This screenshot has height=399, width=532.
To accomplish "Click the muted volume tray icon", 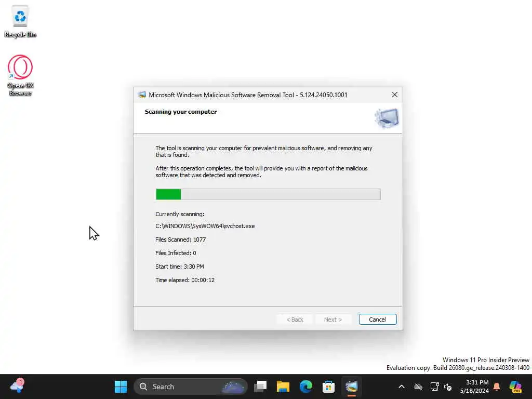I will [448, 387].
